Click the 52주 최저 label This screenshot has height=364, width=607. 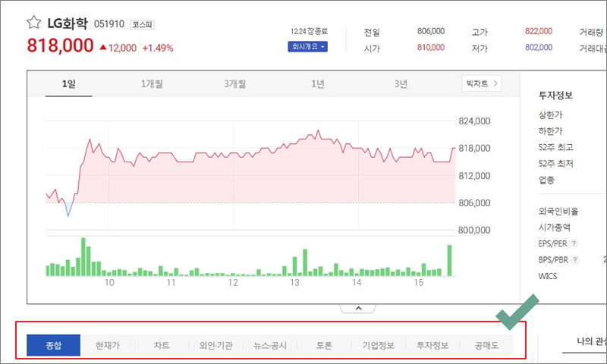[555, 163]
